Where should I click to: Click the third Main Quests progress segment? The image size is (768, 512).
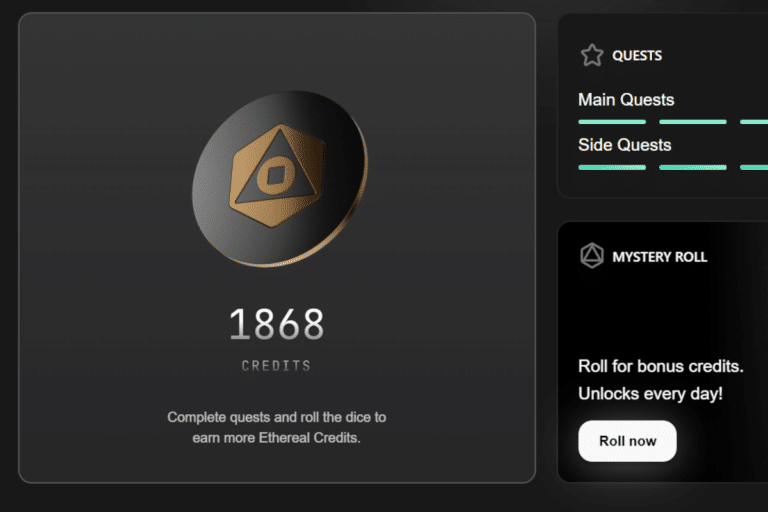click(x=754, y=122)
